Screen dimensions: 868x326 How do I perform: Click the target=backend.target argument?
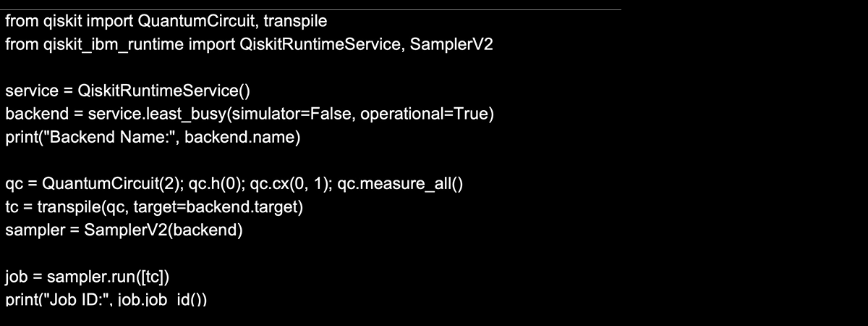click(x=214, y=207)
